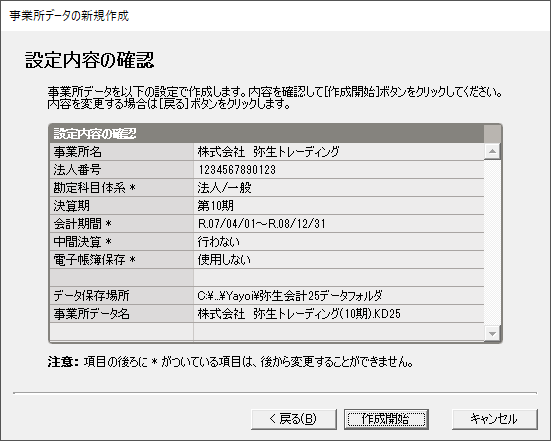Click the 作成開始 button
Viewport: 551px width, 441px height.
(386, 419)
